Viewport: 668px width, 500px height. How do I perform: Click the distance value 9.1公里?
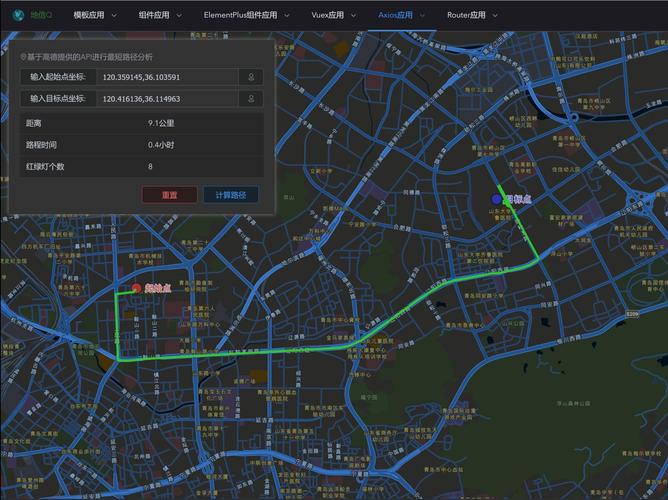tap(161, 123)
